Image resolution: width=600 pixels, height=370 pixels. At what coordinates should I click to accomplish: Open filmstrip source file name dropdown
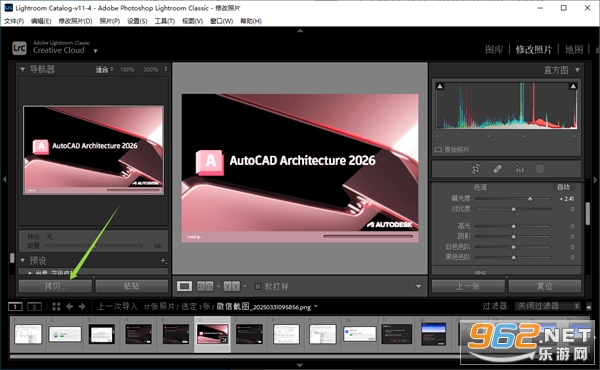316,306
